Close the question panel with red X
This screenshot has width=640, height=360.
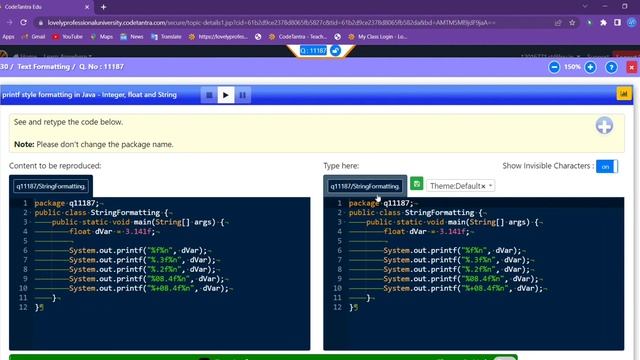[x=632, y=67]
